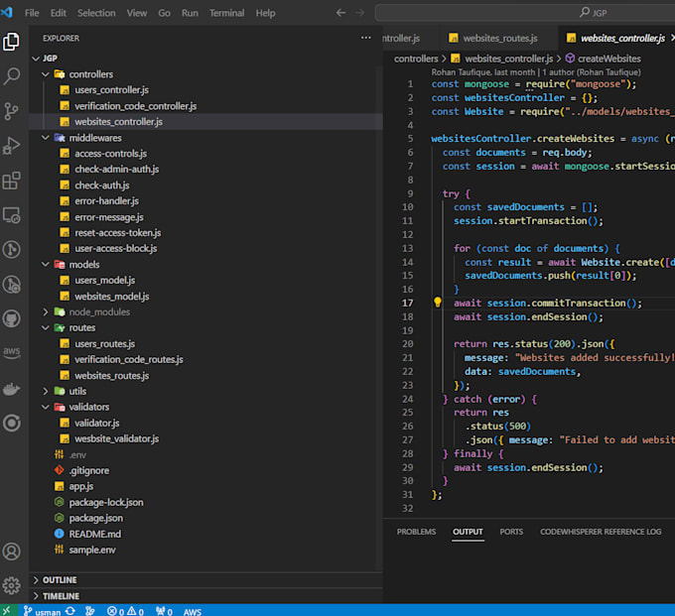Click the Rohan Taufique author CodeLens

click(535, 71)
